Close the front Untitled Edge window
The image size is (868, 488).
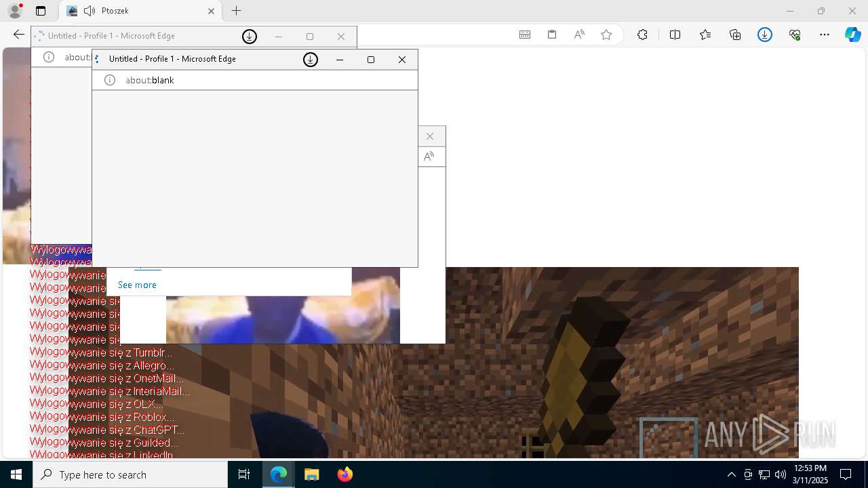pos(402,60)
